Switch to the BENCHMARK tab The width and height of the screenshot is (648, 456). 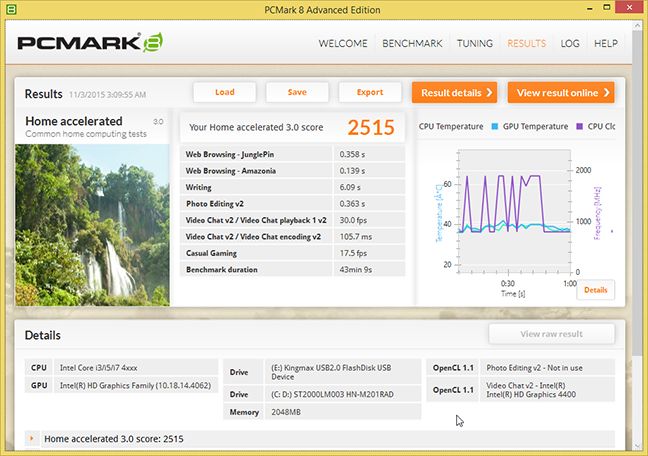coord(412,43)
